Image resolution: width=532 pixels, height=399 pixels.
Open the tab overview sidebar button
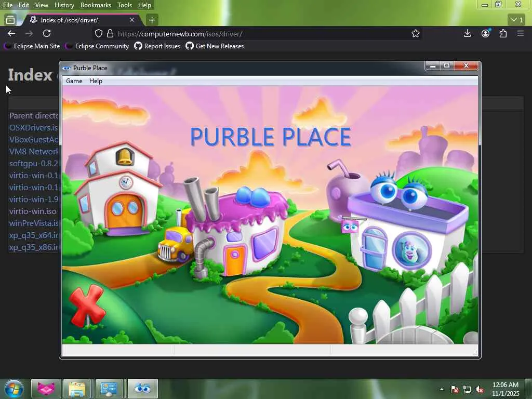pos(10,20)
